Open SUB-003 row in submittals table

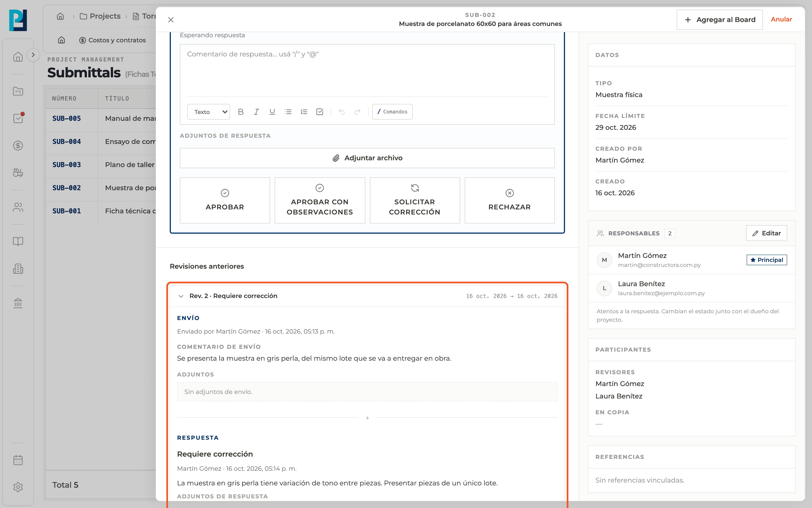[x=101, y=165]
